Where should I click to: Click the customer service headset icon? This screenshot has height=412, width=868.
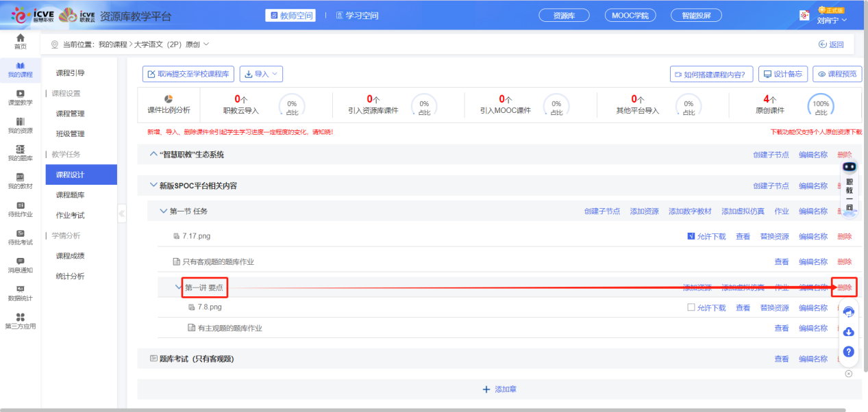click(x=848, y=312)
